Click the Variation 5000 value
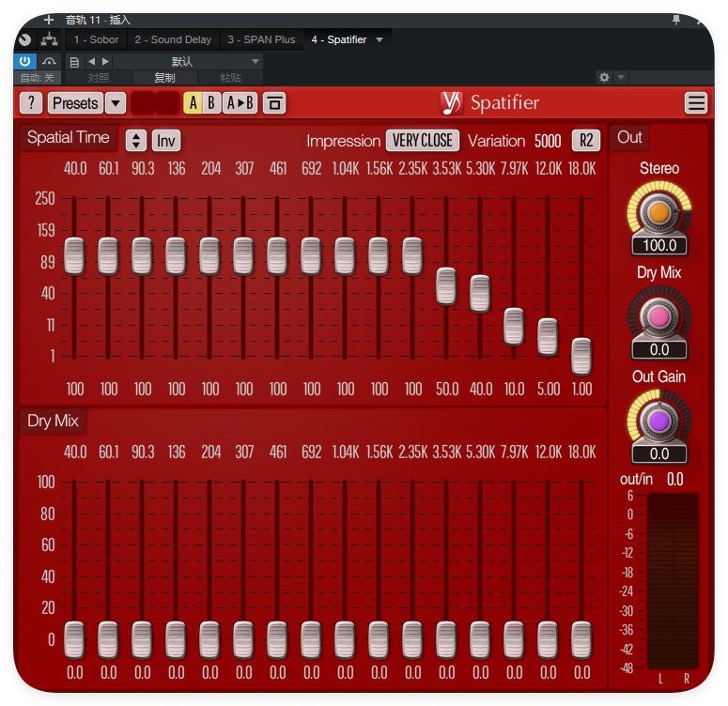The width and height of the screenshot is (728, 706). (548, 141)
